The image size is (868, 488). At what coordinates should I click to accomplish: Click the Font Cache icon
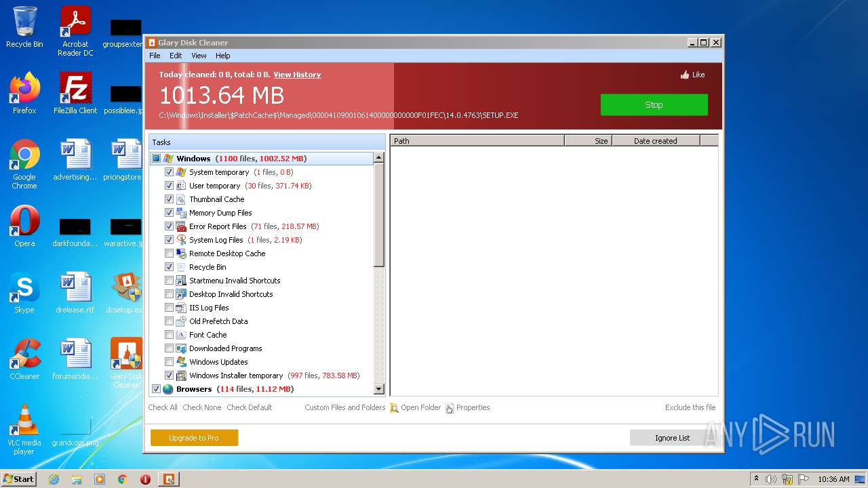click(181, 335)
